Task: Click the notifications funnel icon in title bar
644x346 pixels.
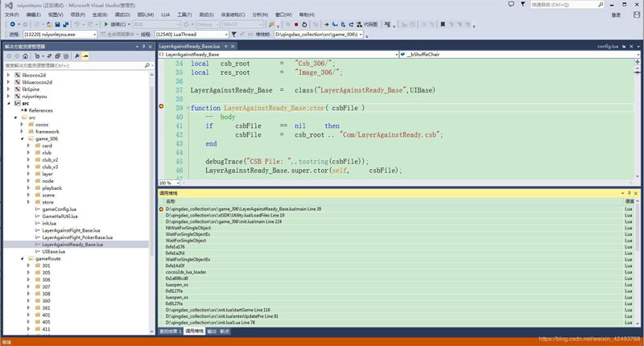Action: [522, 5]
